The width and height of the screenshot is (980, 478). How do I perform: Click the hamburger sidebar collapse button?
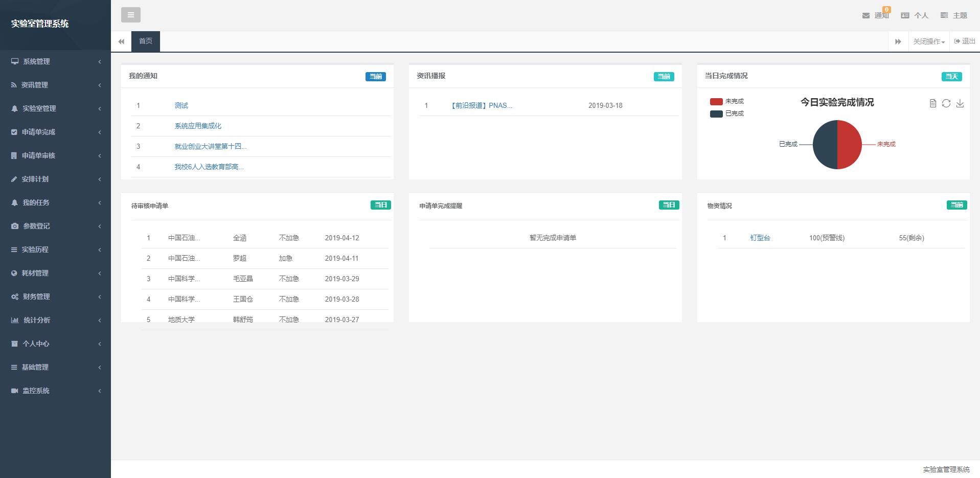point(130,15)
